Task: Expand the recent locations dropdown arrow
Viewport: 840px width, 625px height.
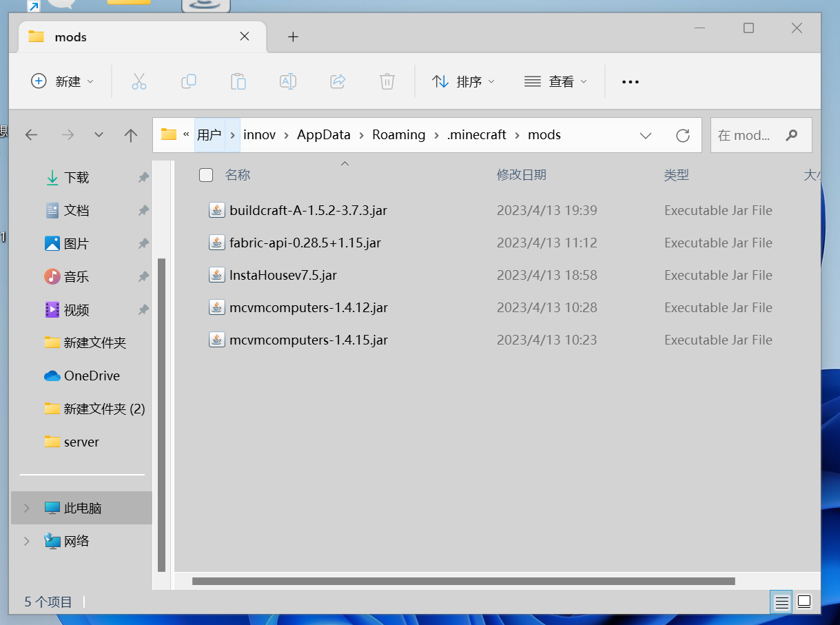Action: (99, 135)
